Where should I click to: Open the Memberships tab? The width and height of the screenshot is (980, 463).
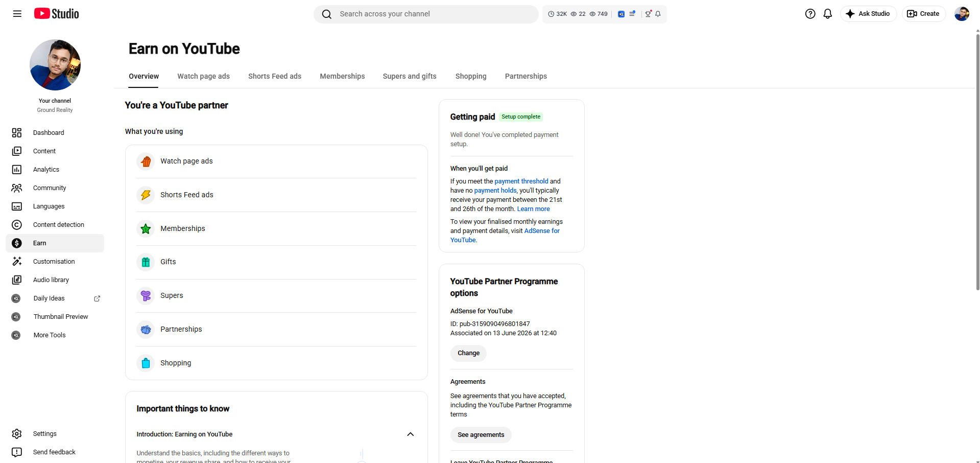pyautogui.click(x=342, y=76)
